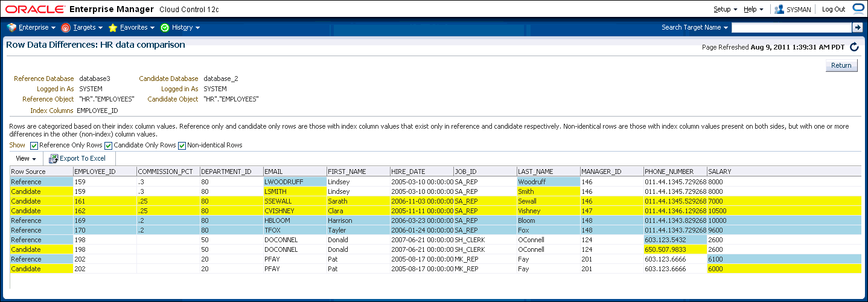Open the Enterprise dropdown menu
The image size is (868, 302).
click(x=37, y=28)
